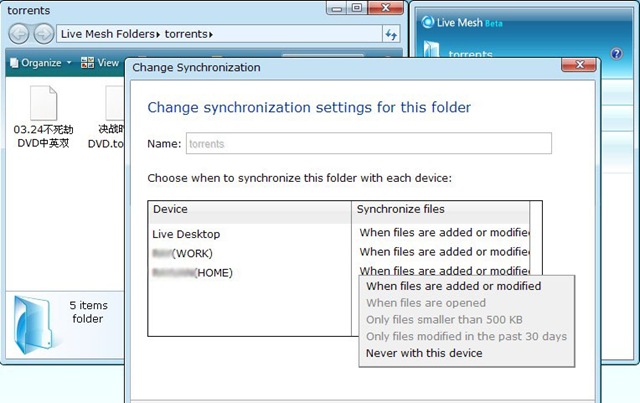The width and height of the screenshot is (640, 403).
Task: Expand the torrents breadcrumb arrow
Action: tap(211, 34)
